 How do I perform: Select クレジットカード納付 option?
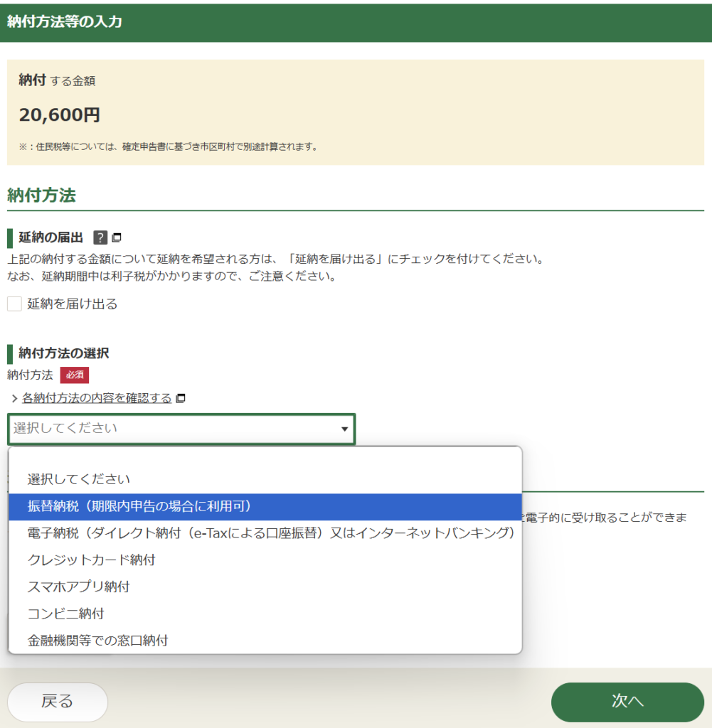click(x=265, y=560)
